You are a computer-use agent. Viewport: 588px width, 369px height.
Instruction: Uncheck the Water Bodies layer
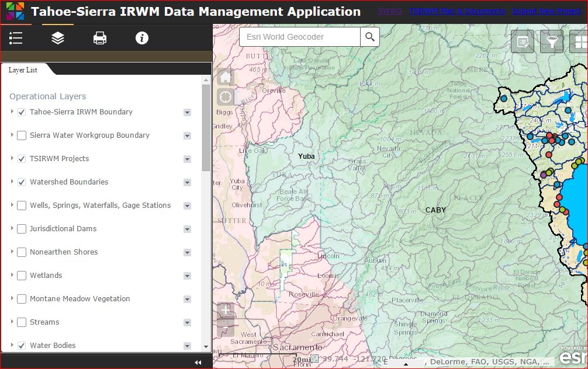coord(22,346)
